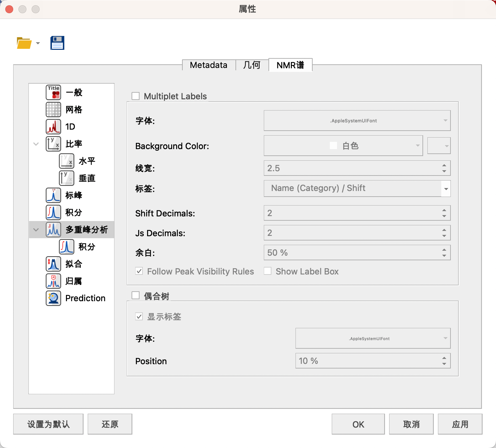Select the Prediction label in tree
The image size is (496, 448).
pos(85,298)
